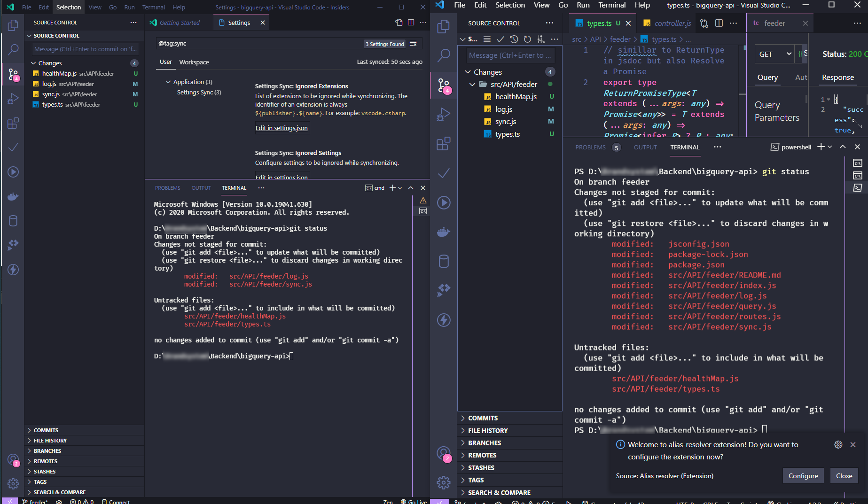Click refresh icon in right Source Control toolbar

[x=527, y=39]
